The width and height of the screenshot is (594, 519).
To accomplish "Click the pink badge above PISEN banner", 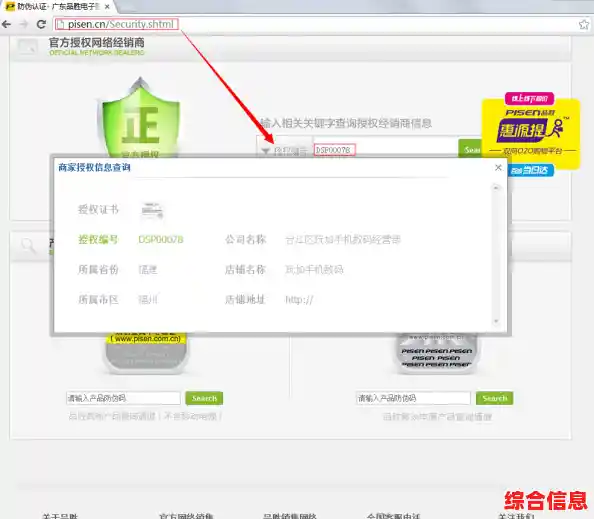I will [529, 98].
